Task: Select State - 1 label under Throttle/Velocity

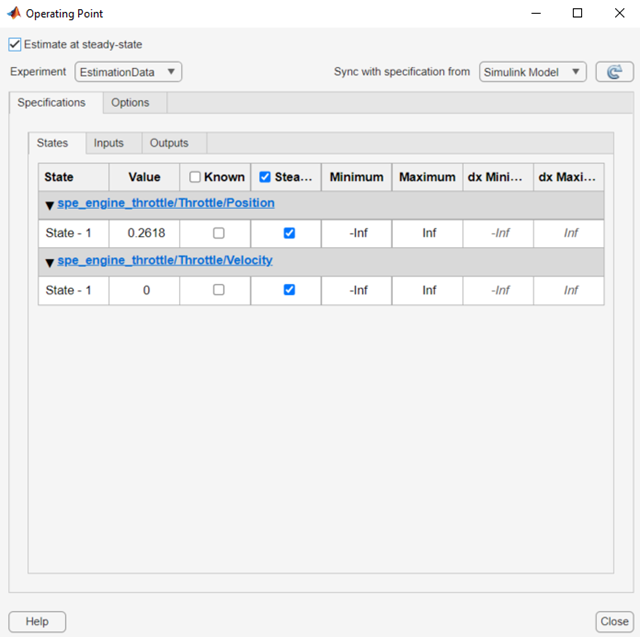Action: 68,290
